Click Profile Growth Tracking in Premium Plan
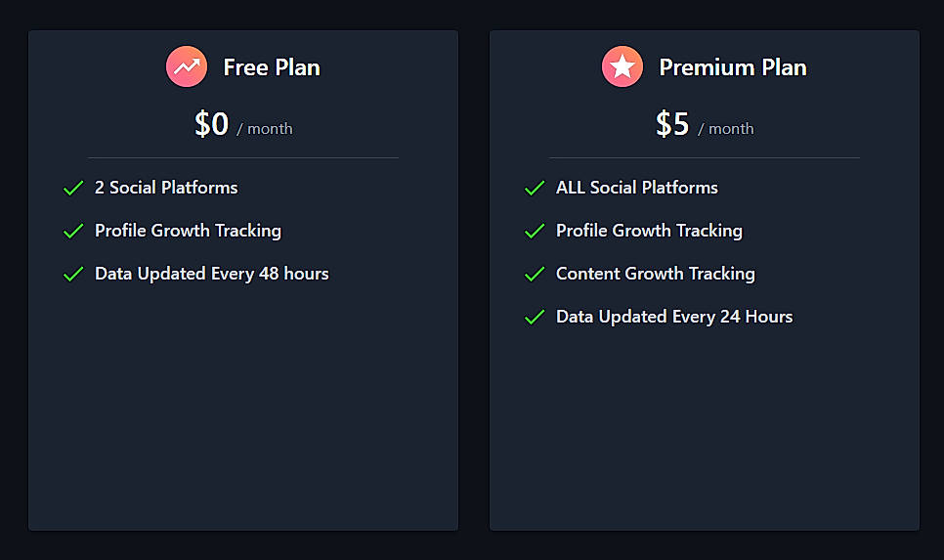Viewport: 944px width, 560px height. point(649,231)
